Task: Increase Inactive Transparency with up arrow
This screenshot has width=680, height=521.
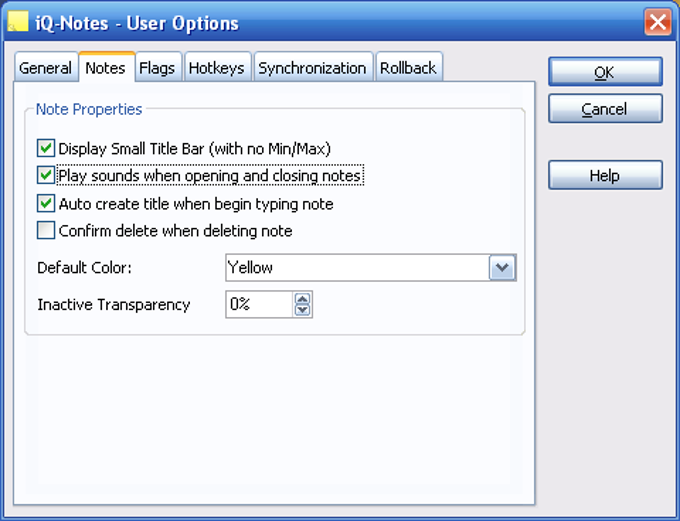Action: point(303,299)
